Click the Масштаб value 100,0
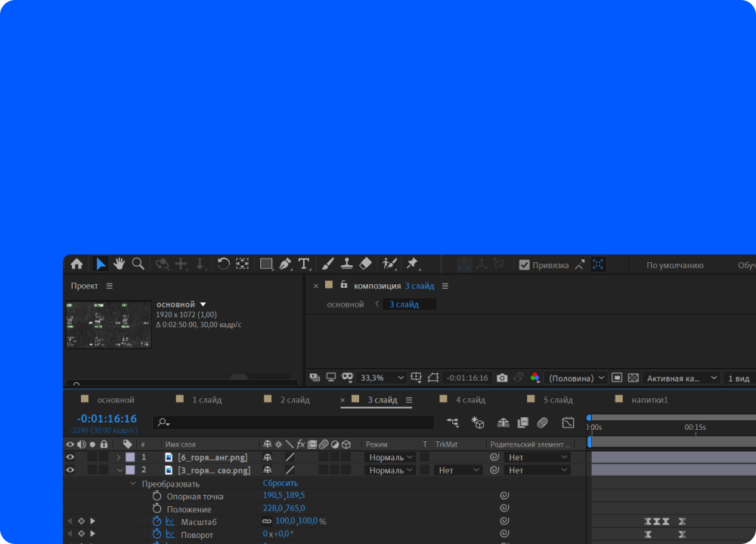 pyautogui.click(x=286, y=521)
